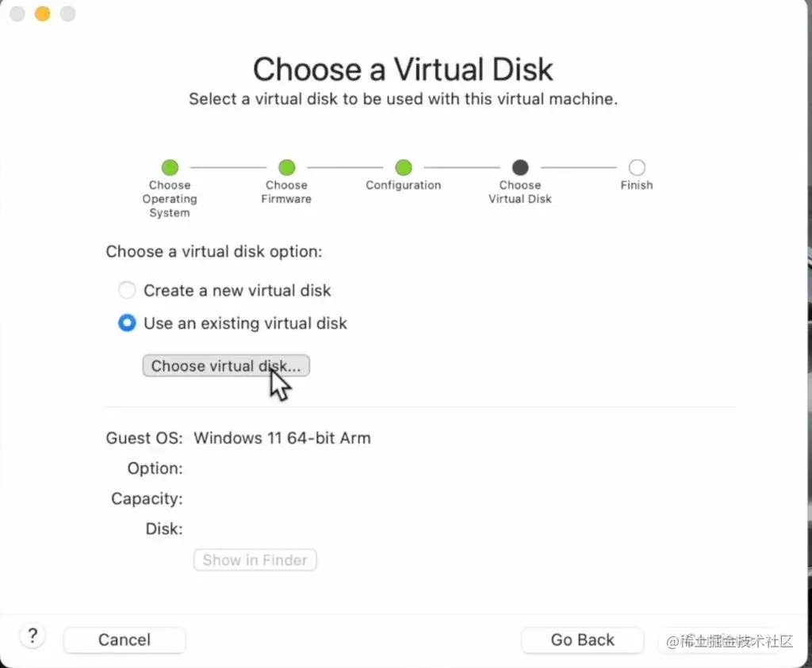Open the Choose virtual disk dialog
812x668 pixels.
point(226,365)
